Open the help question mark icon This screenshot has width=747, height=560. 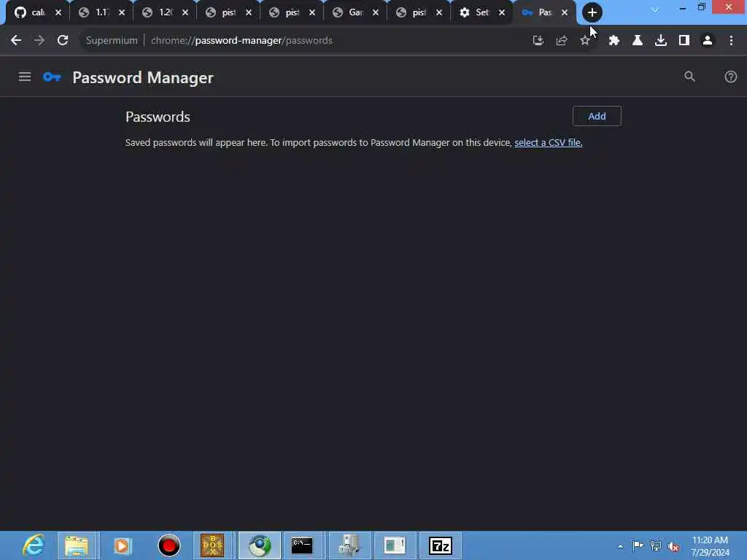(730, 77)
